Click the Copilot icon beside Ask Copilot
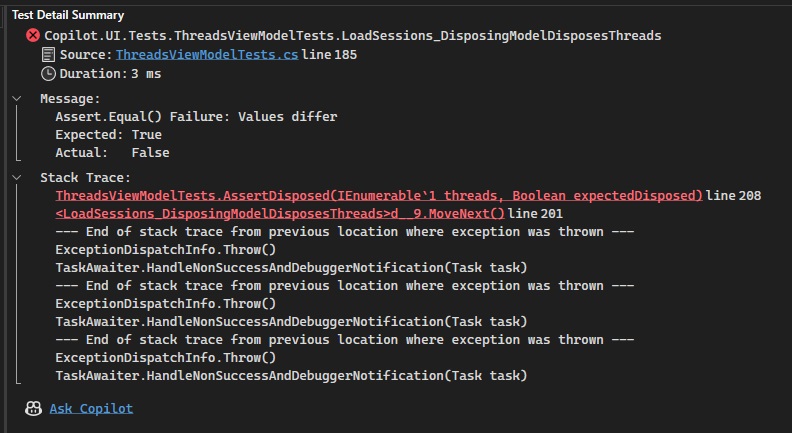Image resolution: width=792 pixels, height=433 pixels. click(33, 408)
